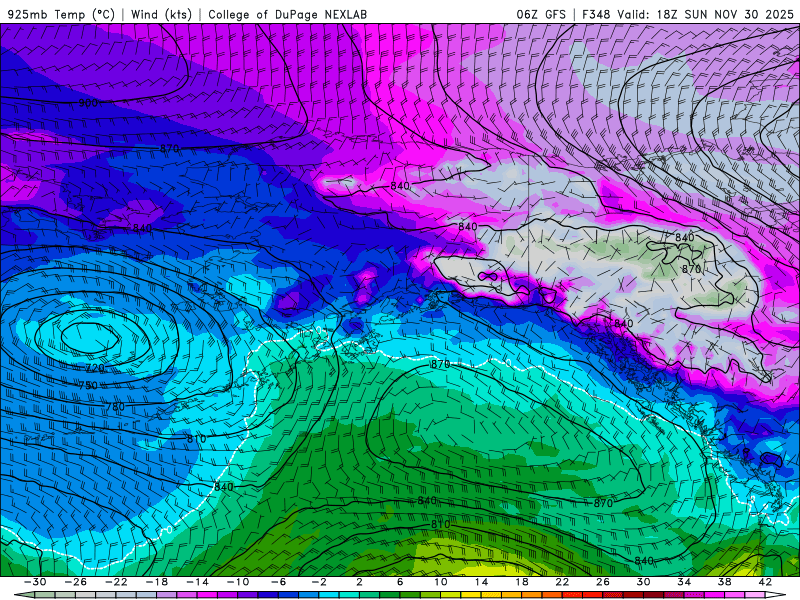The height and width of the screenshot is (600, 800).
Task: Click the -10 value on the temperature scale
Action: pyautogui.click(x=237, y=582)
